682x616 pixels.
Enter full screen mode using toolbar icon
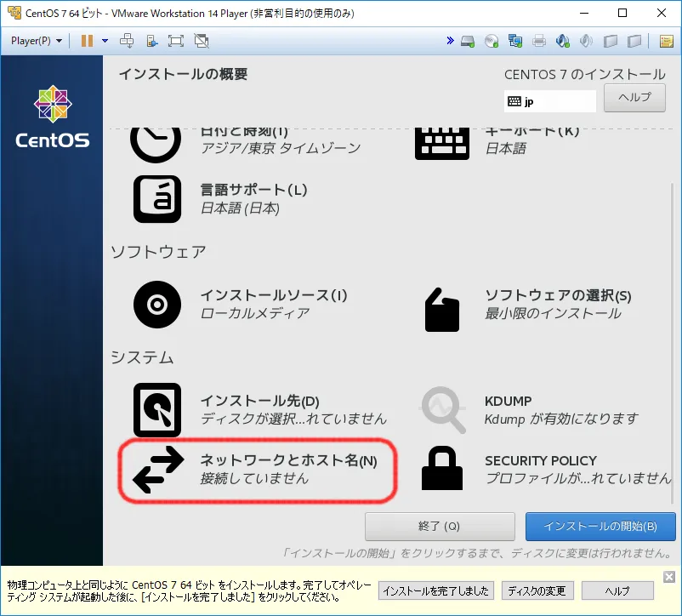(x=176, y=41)
